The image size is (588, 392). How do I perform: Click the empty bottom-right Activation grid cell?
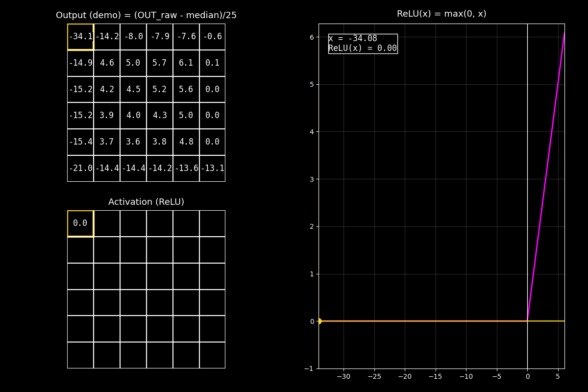click(x=212, y=355)
